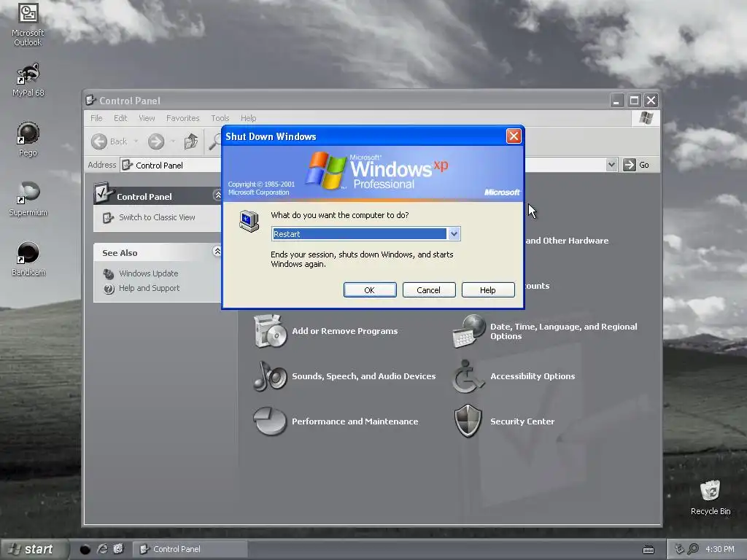
Task: Click the Switch to Classic View icon
Action: click(109, 217)
